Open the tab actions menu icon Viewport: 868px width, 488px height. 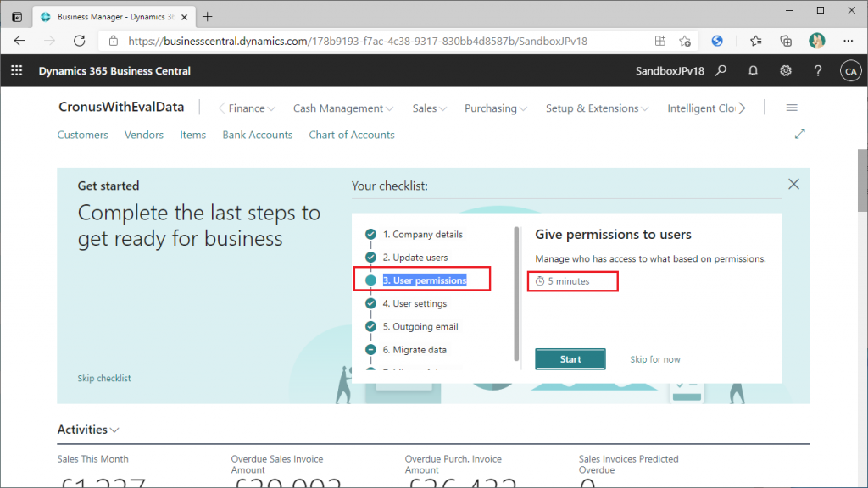pos(17,17)
